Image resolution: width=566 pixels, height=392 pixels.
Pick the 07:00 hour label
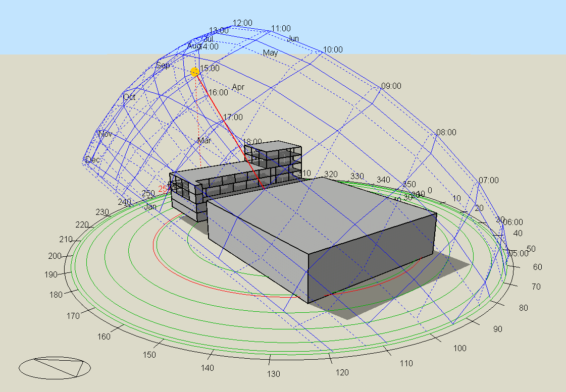488,181
